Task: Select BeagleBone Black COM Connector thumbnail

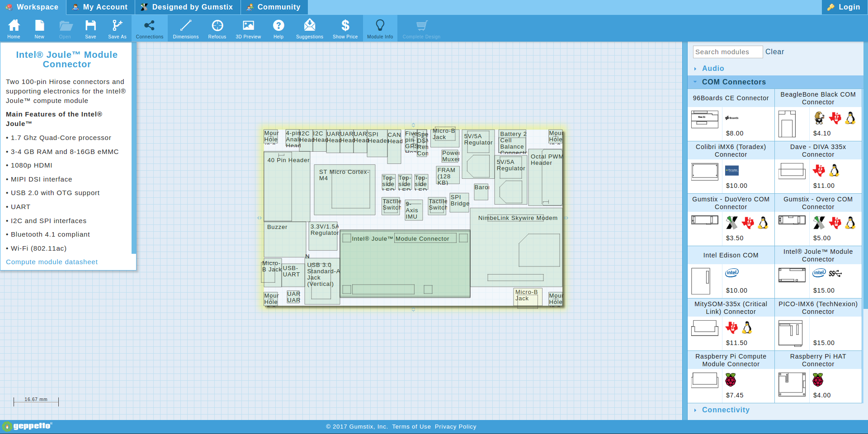Action: [787, 124]
